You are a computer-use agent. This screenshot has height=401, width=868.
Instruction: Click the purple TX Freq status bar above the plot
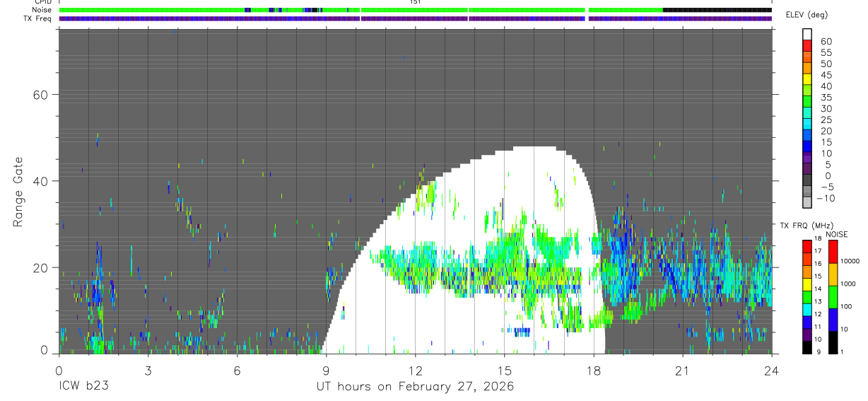point(415,18)
